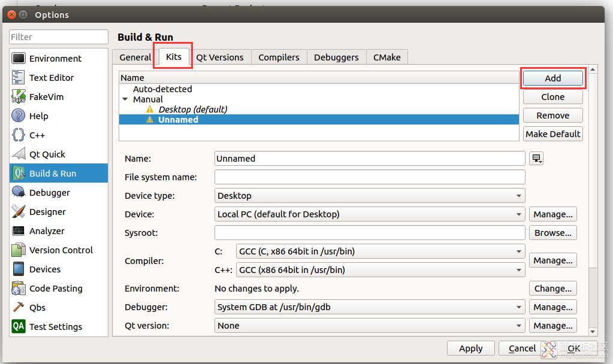
Task: Click Manage button for Device
Action: [x=553, y=214]
